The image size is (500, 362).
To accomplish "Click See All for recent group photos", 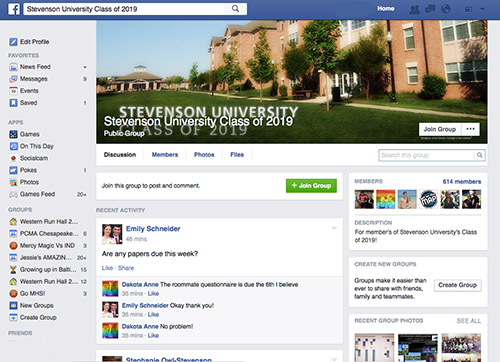I will [x=469, y=321].
